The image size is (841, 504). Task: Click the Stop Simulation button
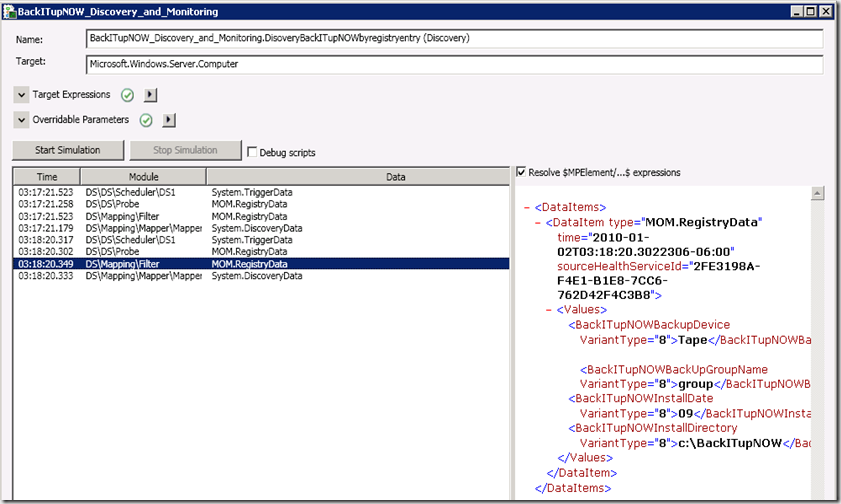click(185, 150)
